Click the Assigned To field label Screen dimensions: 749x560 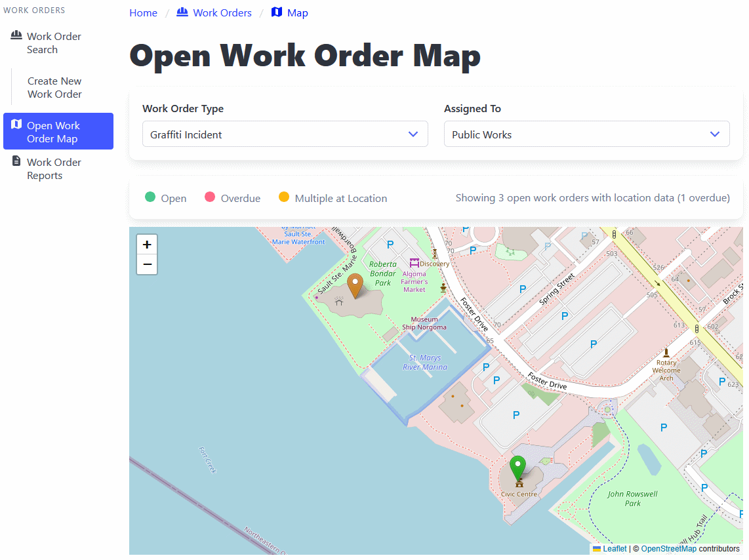point(472,108)
